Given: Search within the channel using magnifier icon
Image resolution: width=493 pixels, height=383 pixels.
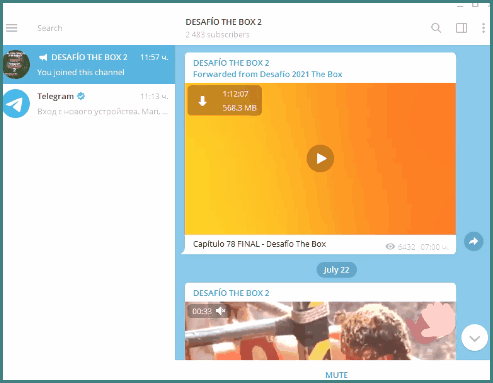Looking at the screenshot, I should tap(436, 28).
